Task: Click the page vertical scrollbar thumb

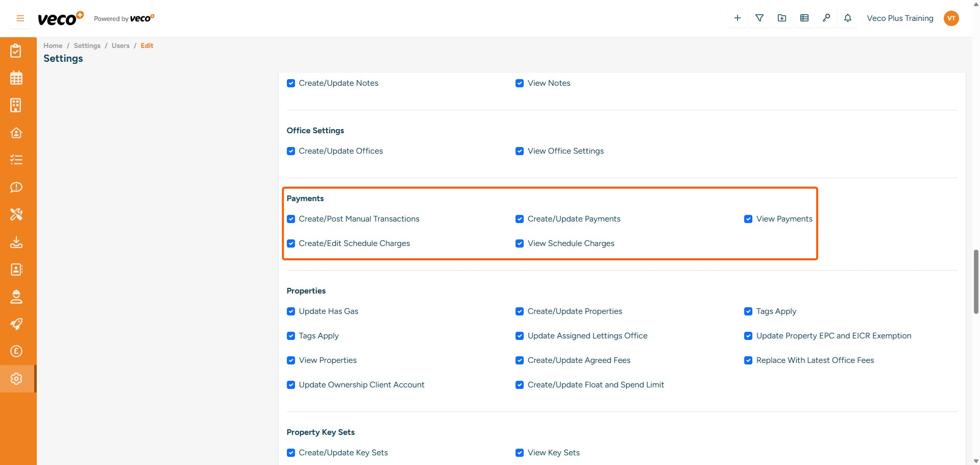Action: pyautogui.click(x=976, y=281)
